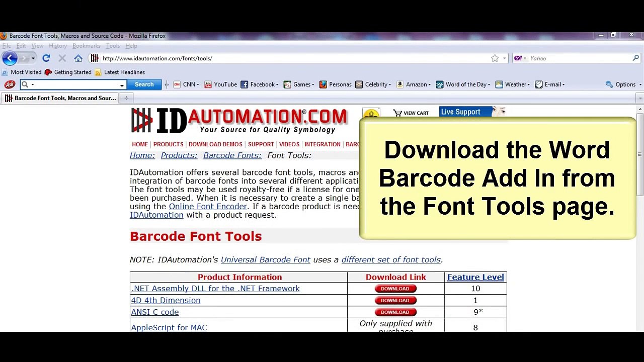This screenshot has width=644, height=362.
Task: Open the E-mail toolbar dropdown
Action: [x=549, y=84]
